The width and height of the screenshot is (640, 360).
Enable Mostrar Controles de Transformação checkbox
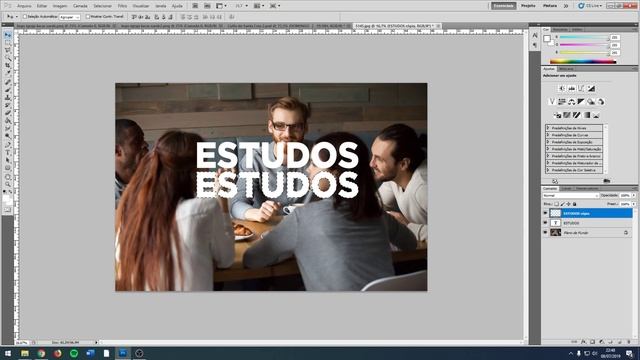pyautogui.click(x=88, y=17)
